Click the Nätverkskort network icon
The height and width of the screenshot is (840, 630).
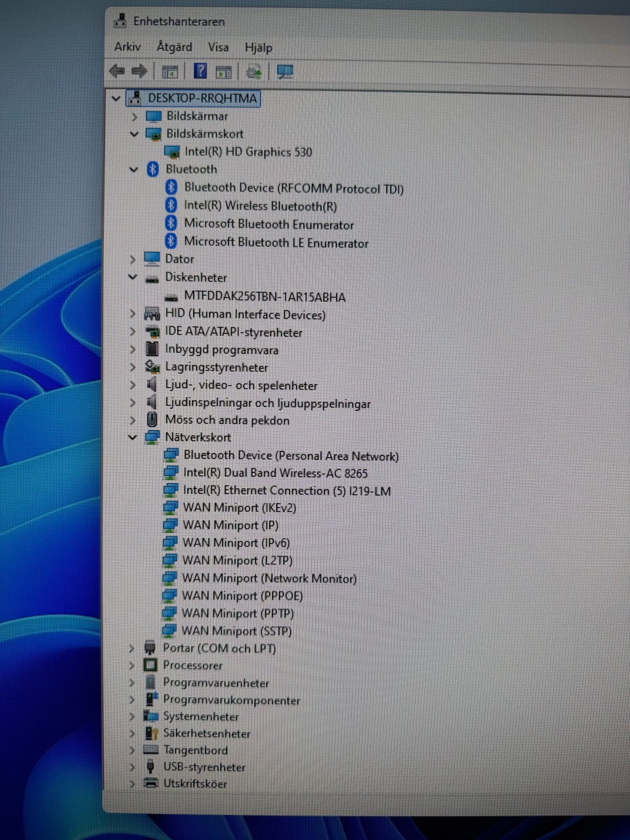click(x=152, y=437)
